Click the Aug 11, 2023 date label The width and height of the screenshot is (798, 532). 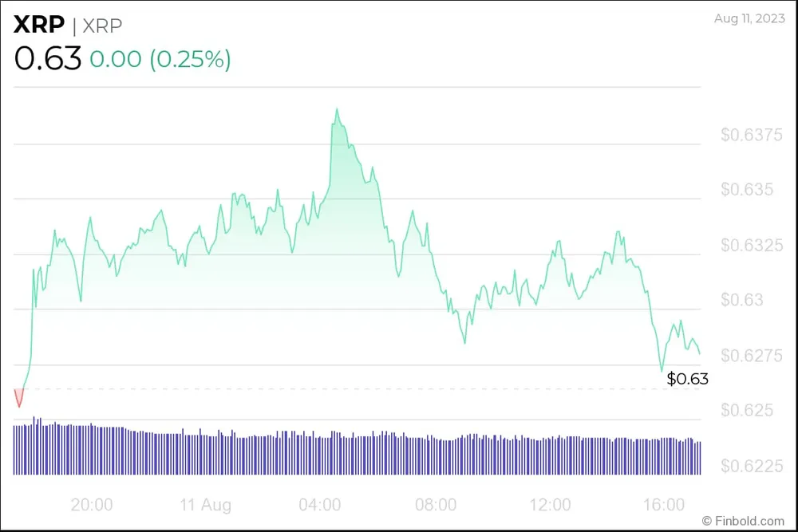(x=750, y=19)
